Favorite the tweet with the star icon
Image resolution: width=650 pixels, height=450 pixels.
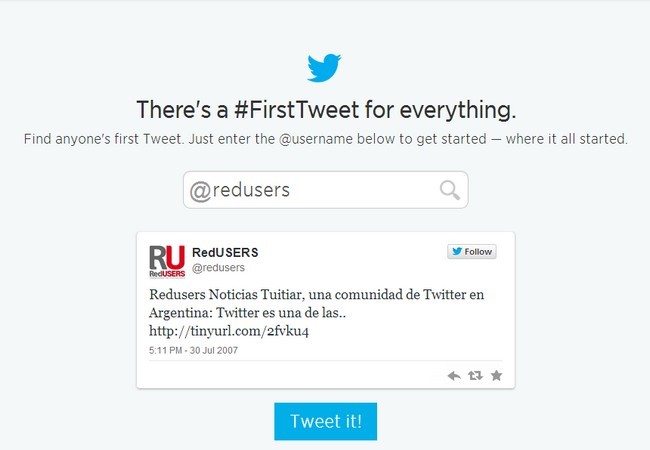click(496, 376)
